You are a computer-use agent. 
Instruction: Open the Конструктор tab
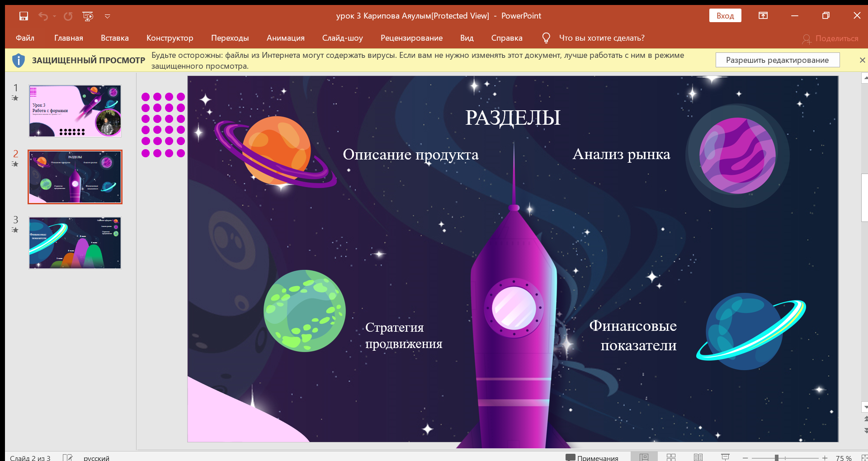point(170,38)
